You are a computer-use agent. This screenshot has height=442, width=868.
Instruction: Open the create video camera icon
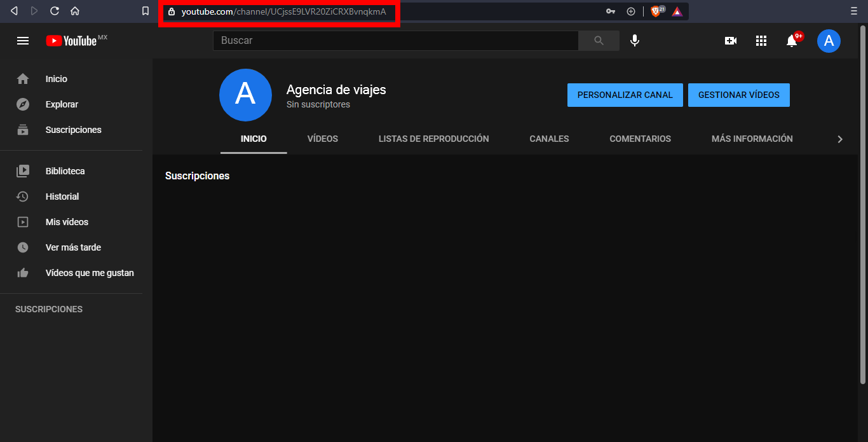click(x=731, y=41)
